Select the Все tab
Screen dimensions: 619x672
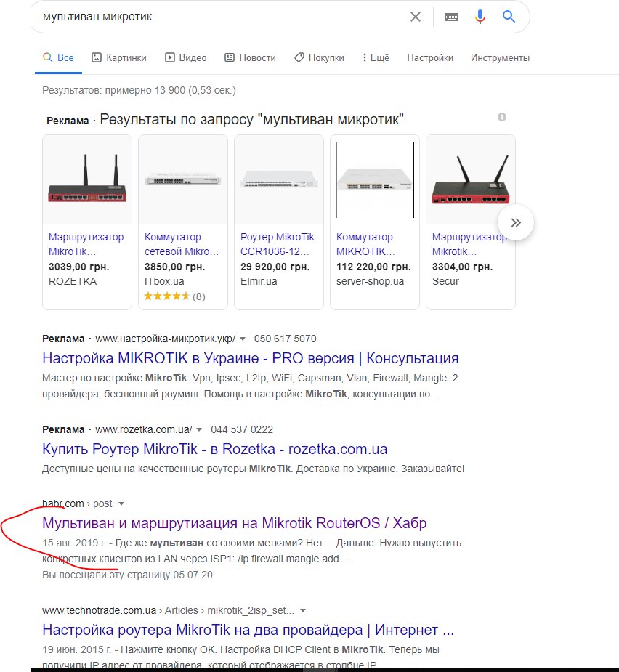click(58, 58)
